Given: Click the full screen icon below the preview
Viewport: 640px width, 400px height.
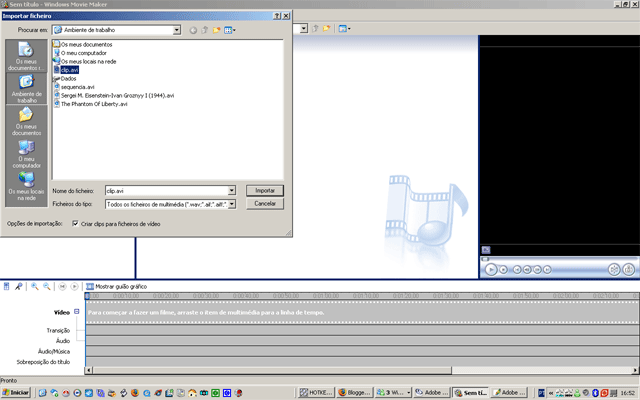Looking at the screenshot, I should 486,250.
